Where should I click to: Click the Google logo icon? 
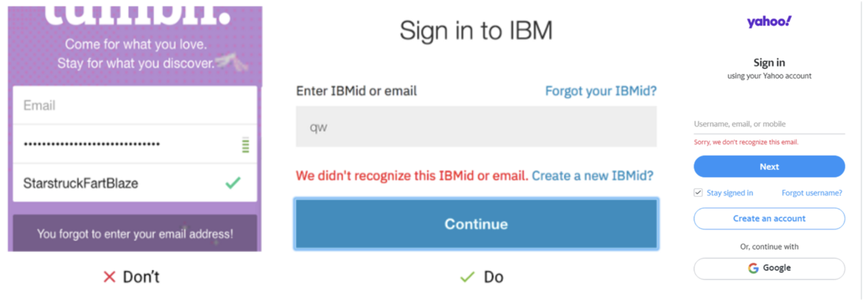[x=753, y=268]
